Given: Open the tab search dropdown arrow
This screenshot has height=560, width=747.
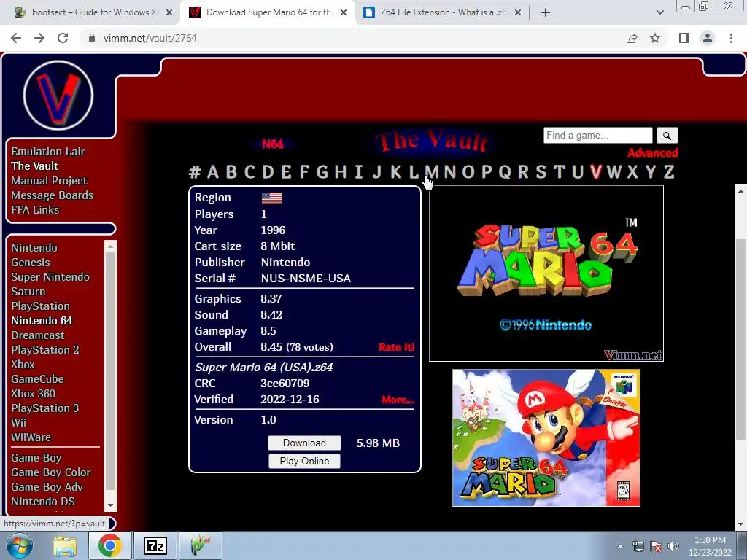Looking at the screenshot, I should 659,12.
